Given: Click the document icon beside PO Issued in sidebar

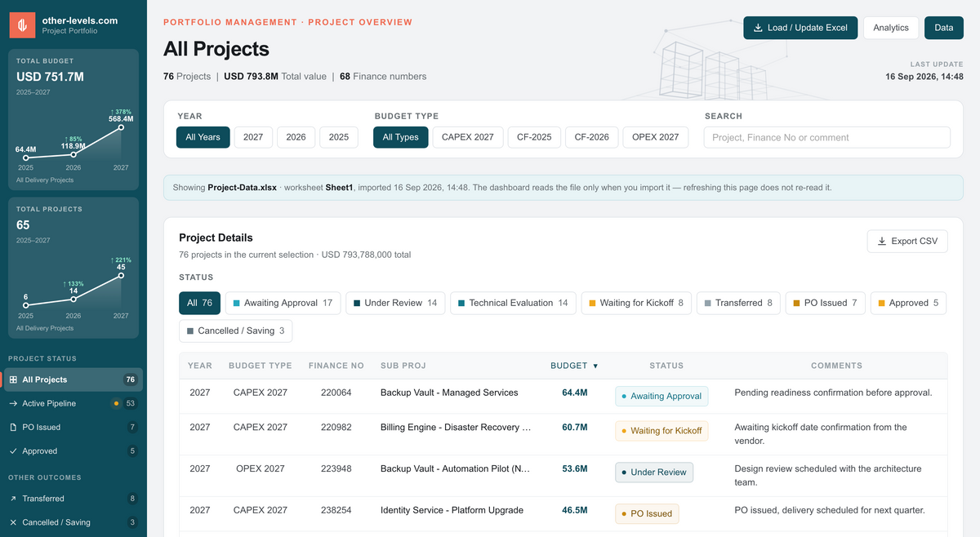Looking at the screenshot, I should pyautogui.click(x=13, y=427).
